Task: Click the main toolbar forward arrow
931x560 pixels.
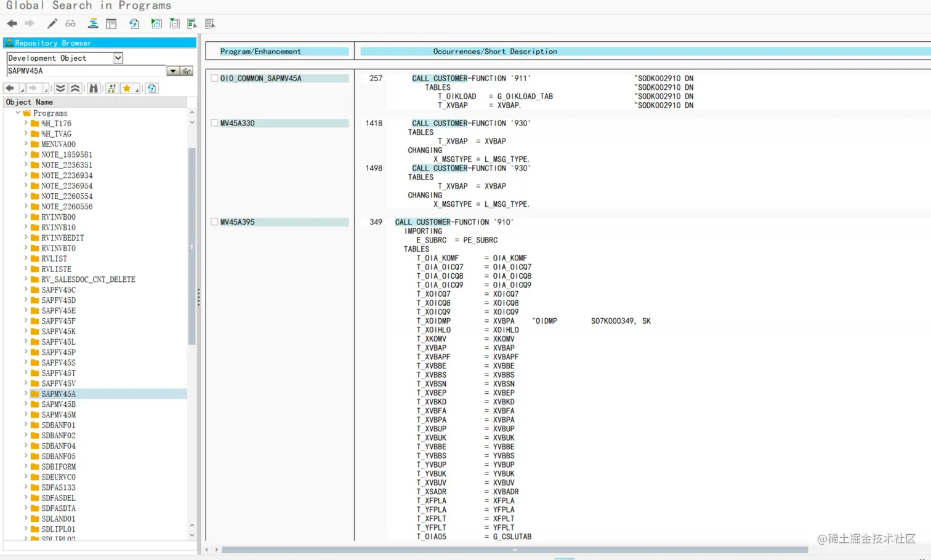Action: (x=29, y=23)
